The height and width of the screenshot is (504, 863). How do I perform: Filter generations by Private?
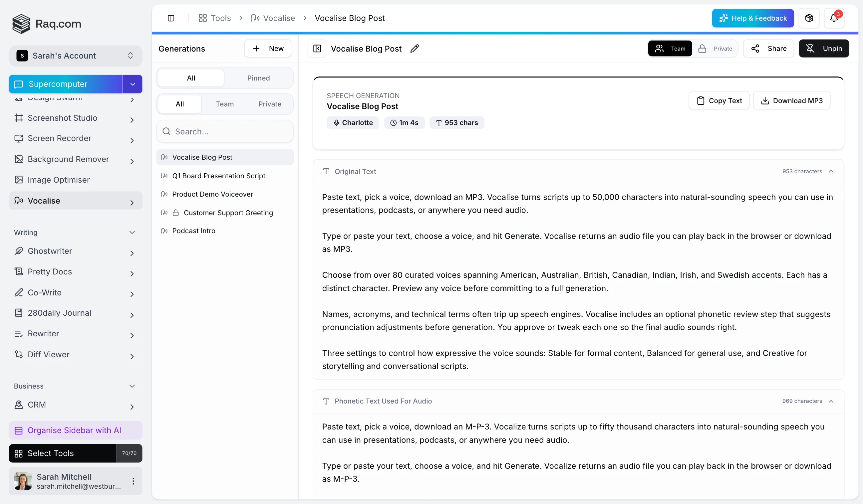(x=270, y=104)
